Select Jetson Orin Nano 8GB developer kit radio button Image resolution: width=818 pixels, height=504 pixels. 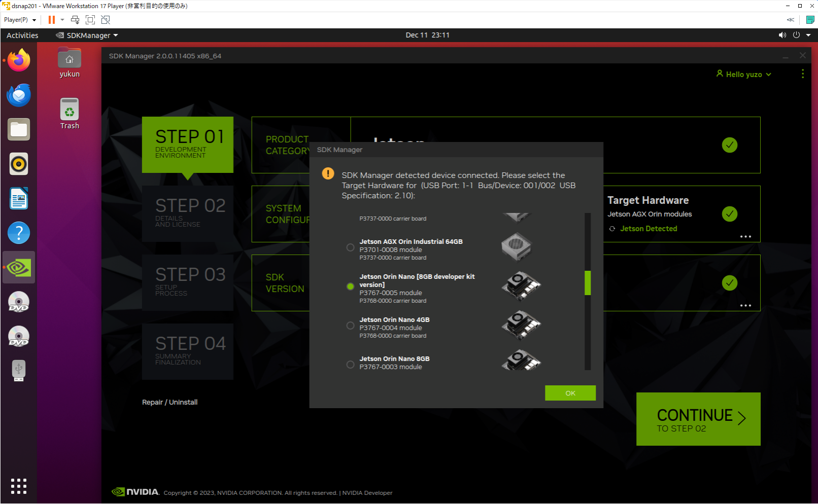pos(350,286)
